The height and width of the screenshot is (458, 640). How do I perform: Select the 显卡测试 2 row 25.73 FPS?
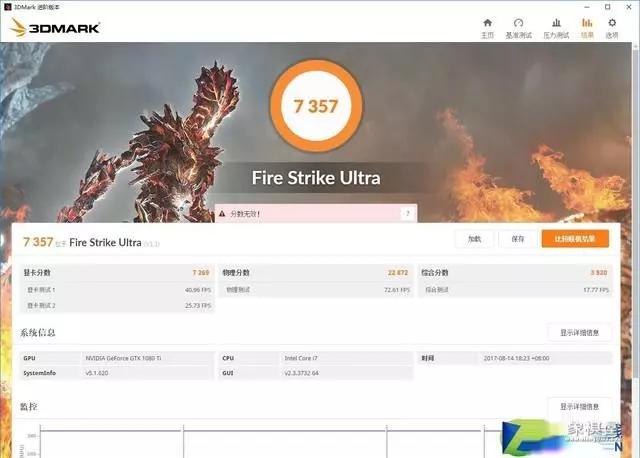tap(117, 305)
